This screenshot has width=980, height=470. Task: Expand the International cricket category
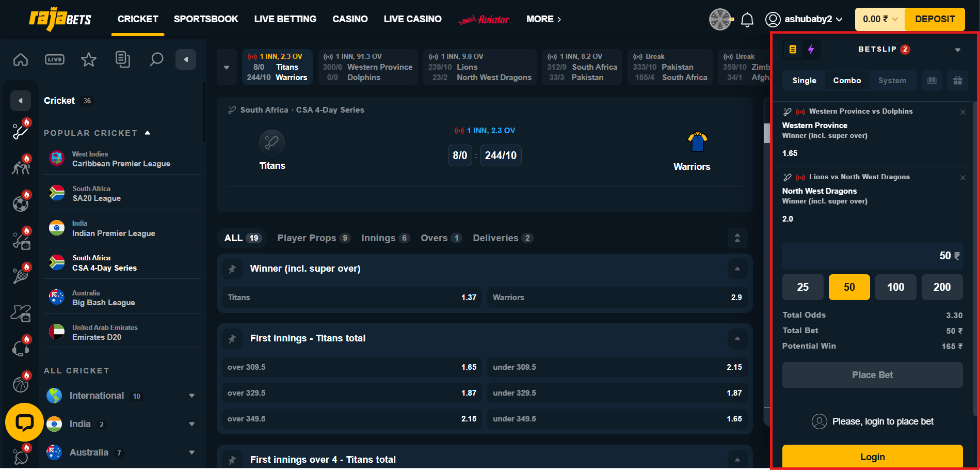pyautogui.click(x=191, y=396)
